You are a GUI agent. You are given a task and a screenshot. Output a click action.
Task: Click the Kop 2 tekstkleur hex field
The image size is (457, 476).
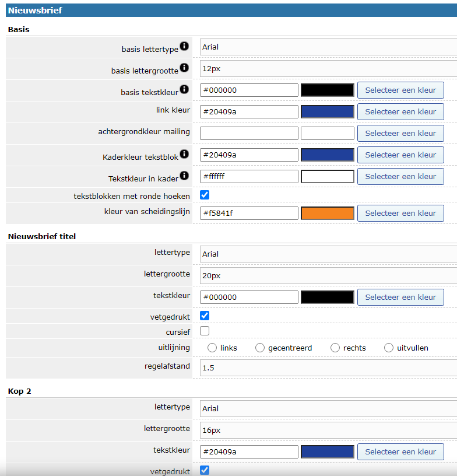click(x=249, y=452)
